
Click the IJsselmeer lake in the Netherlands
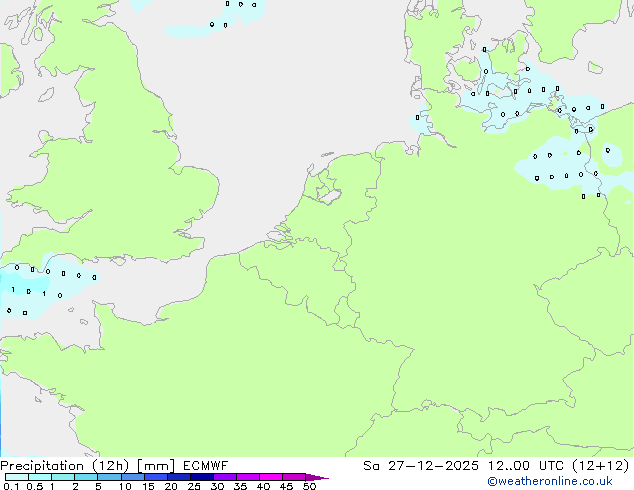coord(327,188)
